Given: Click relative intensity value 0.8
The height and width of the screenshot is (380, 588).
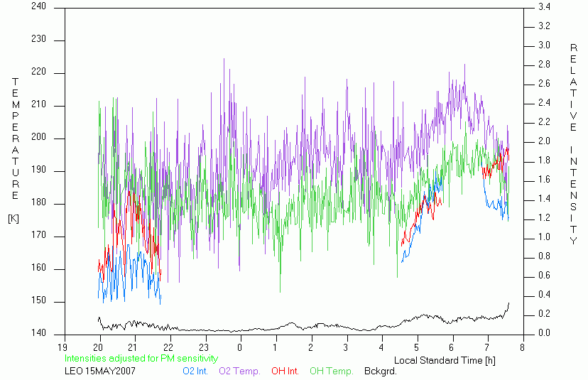Looking at the screenshot, I should (544, 256).
